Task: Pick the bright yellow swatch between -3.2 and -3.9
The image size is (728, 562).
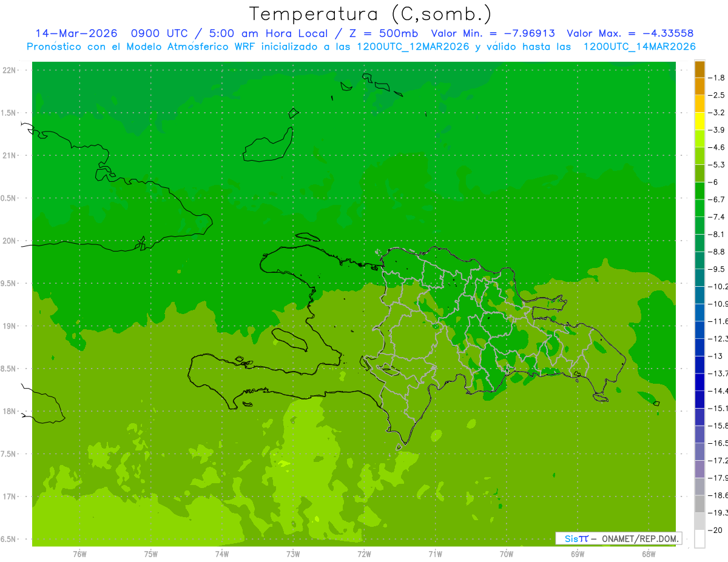Action: [699, 121]
